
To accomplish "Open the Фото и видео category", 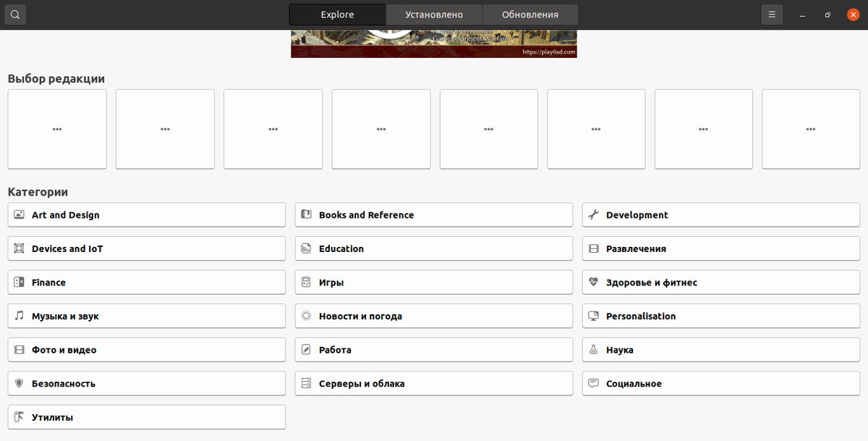I will (147, 350).
